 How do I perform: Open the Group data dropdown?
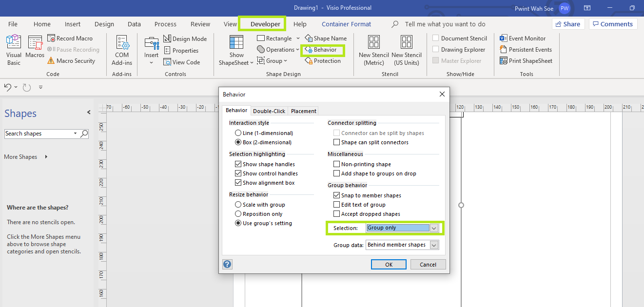(x=433, y=245)
